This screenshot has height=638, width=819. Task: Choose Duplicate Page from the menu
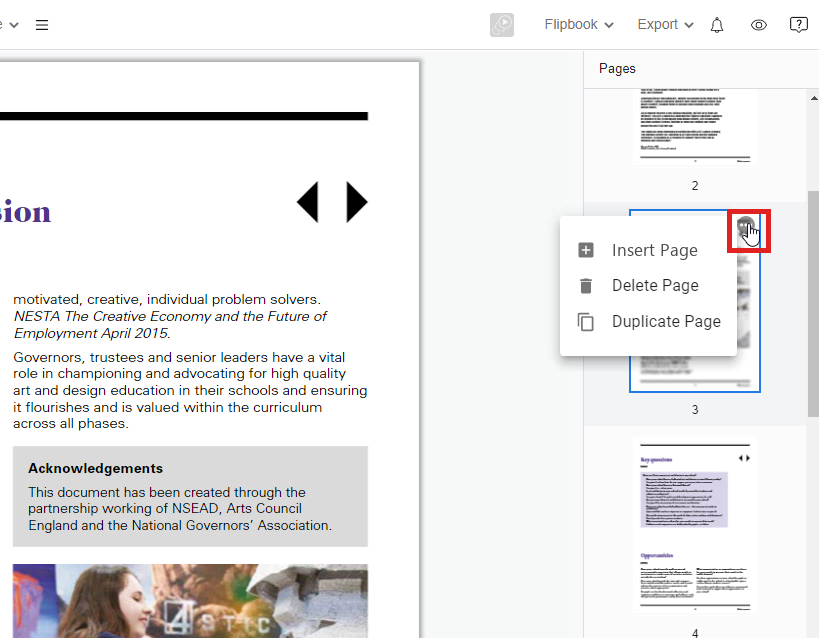tap(648, 321)
